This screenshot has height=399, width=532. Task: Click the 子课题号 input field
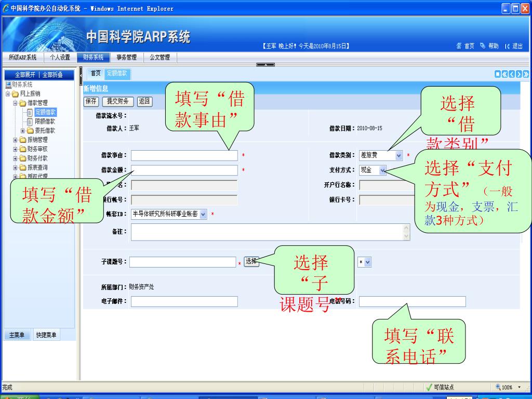click(182, 262)
